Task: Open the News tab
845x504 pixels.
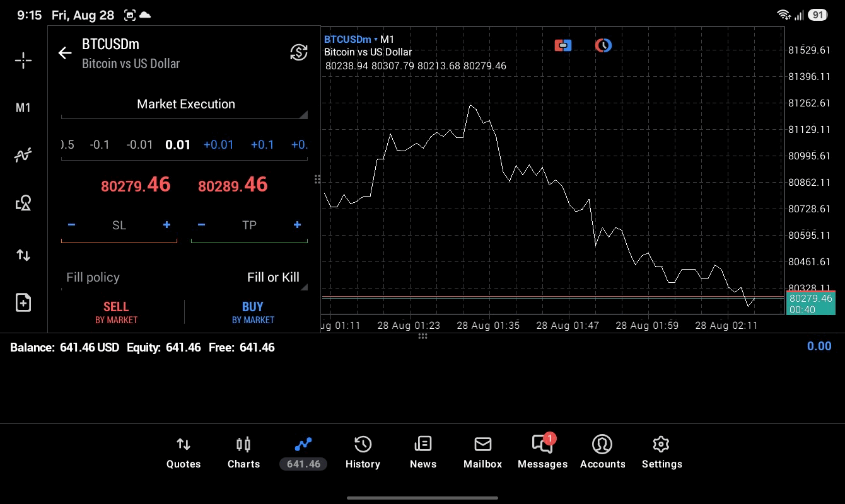Action: coord(422,454)
